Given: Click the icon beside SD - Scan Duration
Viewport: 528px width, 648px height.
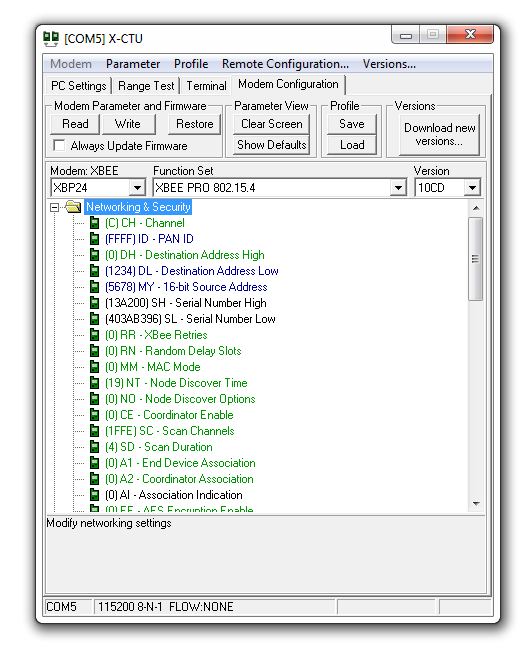Looking at the screenshot, I should [x=95, y=447].
